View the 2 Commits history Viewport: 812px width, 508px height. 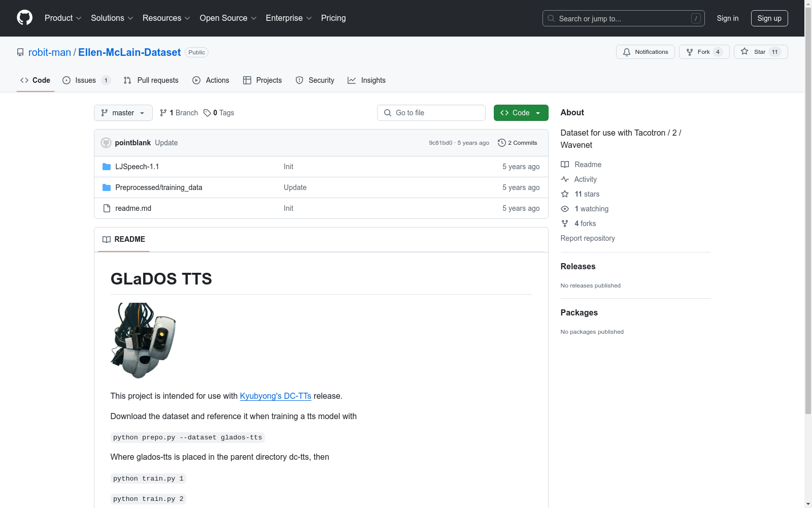(518, 143)
